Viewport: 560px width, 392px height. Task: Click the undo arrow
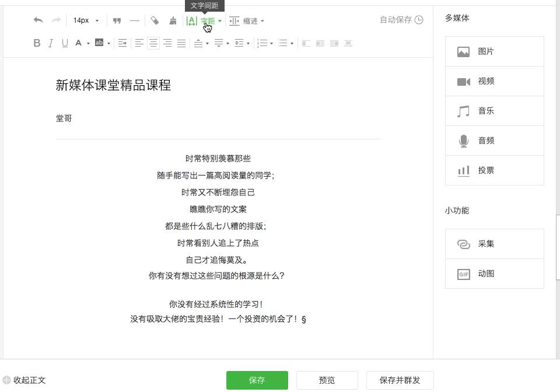(38, 20)
